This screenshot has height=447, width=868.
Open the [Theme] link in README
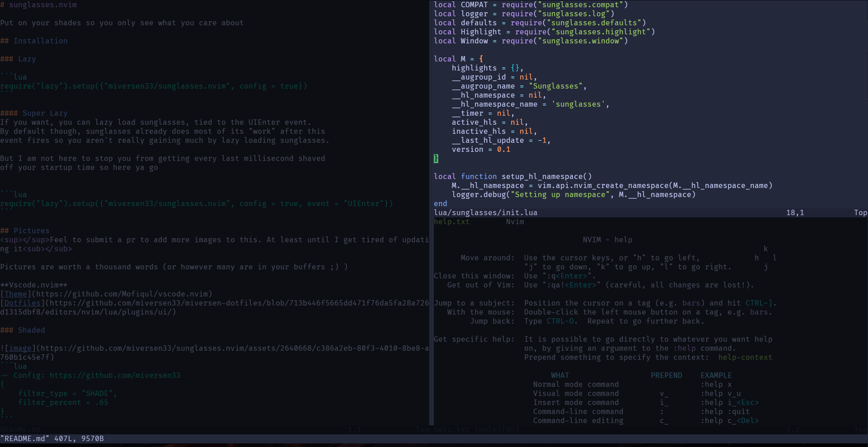(x=16, y=294)
